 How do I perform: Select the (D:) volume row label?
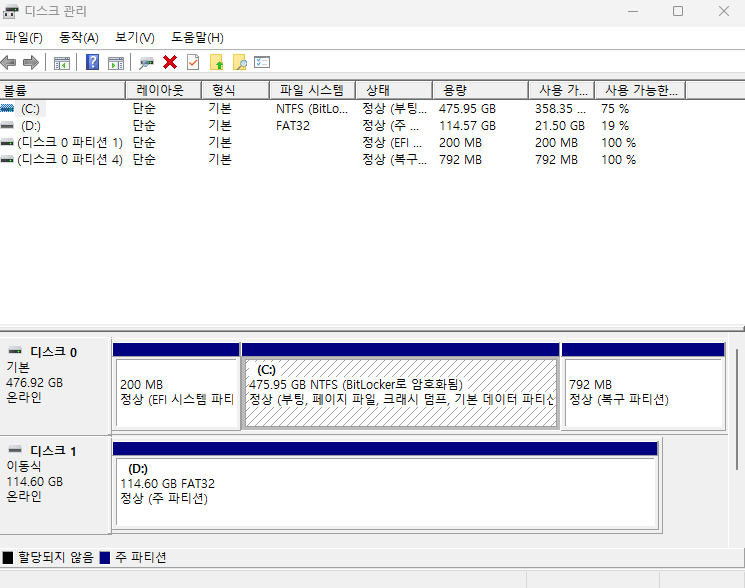31,126
